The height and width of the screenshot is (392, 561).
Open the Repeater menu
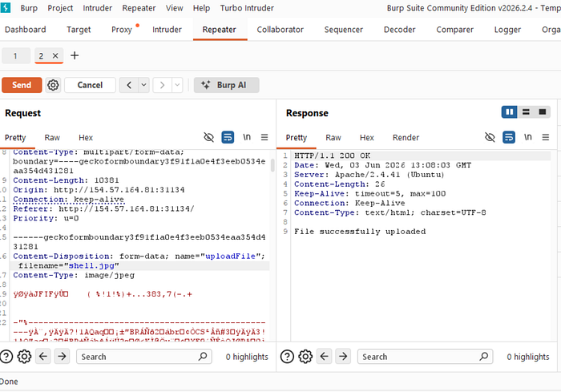(139, 8)
